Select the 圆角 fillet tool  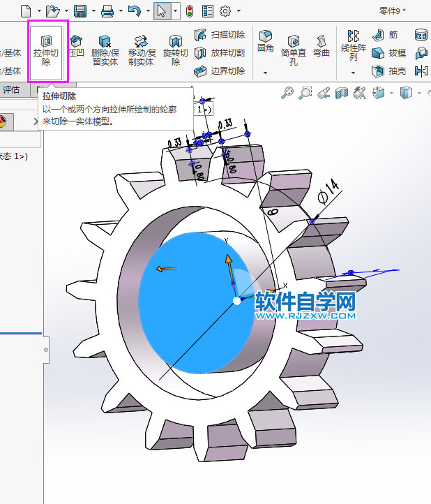coord(266,41)
